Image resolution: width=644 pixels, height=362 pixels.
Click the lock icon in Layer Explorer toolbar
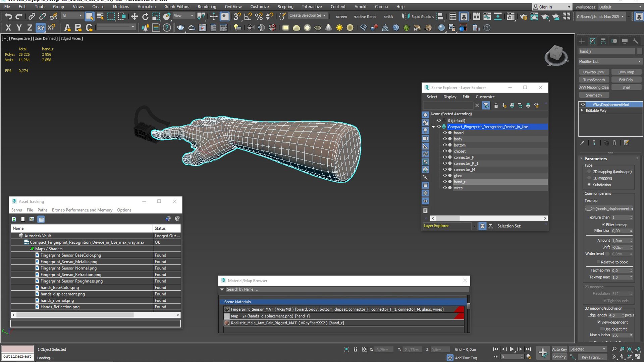coord(496,106)
